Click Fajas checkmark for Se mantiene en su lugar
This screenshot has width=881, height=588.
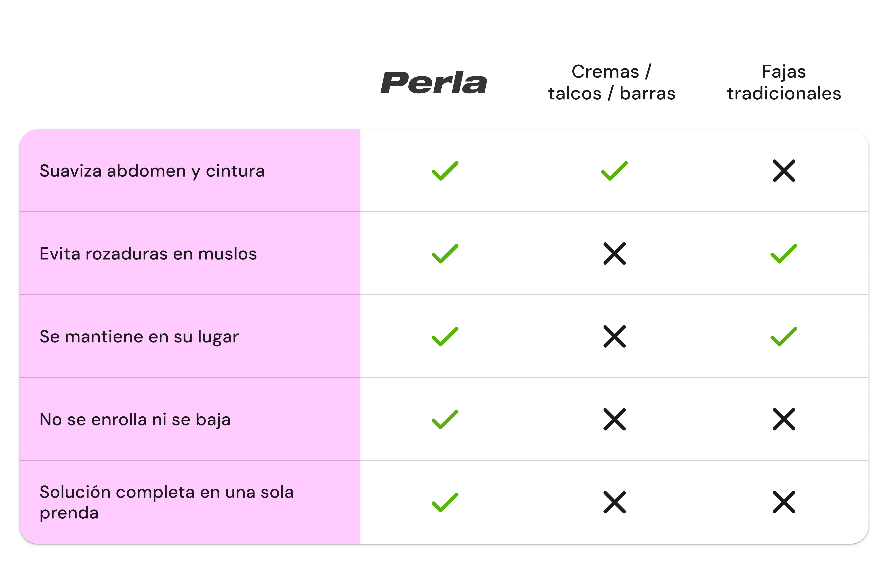pos(784,337)
